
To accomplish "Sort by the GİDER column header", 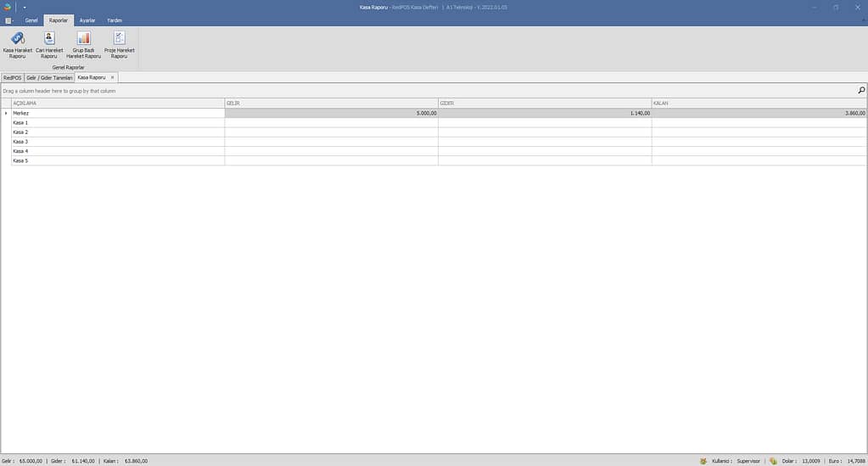I will point(545,103).
